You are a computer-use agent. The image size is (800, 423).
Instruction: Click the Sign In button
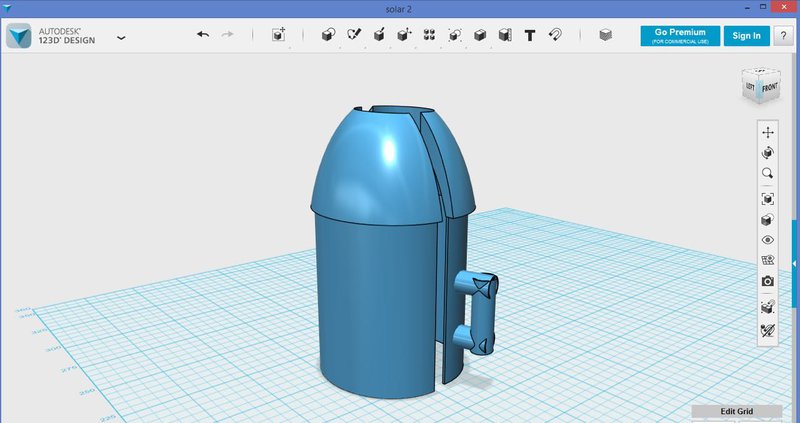click(x=746, y=35)
